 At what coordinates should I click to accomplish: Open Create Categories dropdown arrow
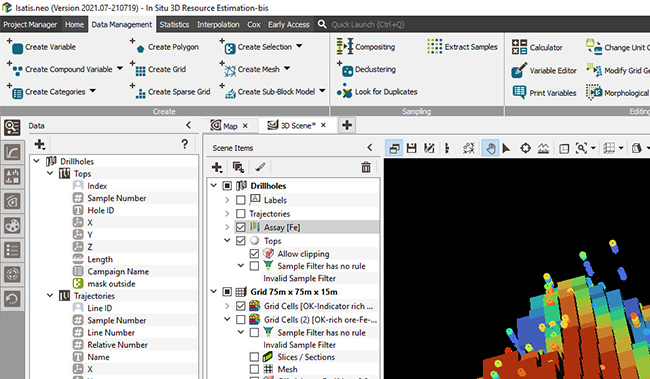(x=93, y=91)
